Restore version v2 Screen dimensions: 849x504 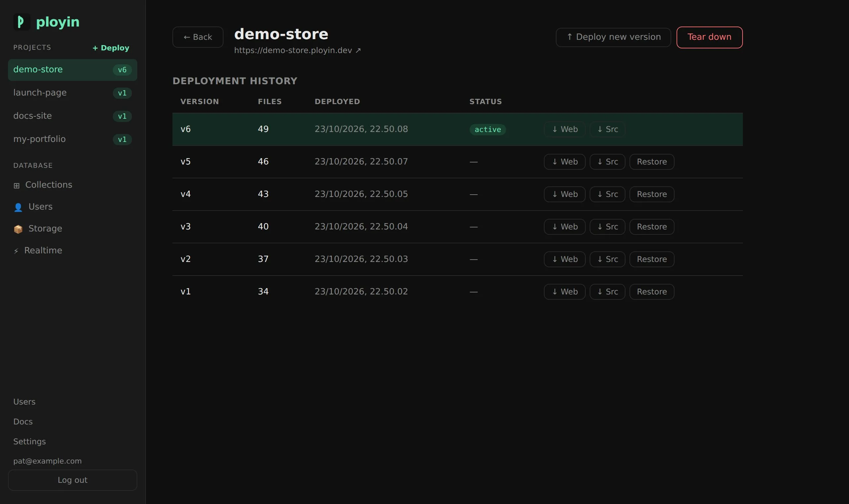652,259
